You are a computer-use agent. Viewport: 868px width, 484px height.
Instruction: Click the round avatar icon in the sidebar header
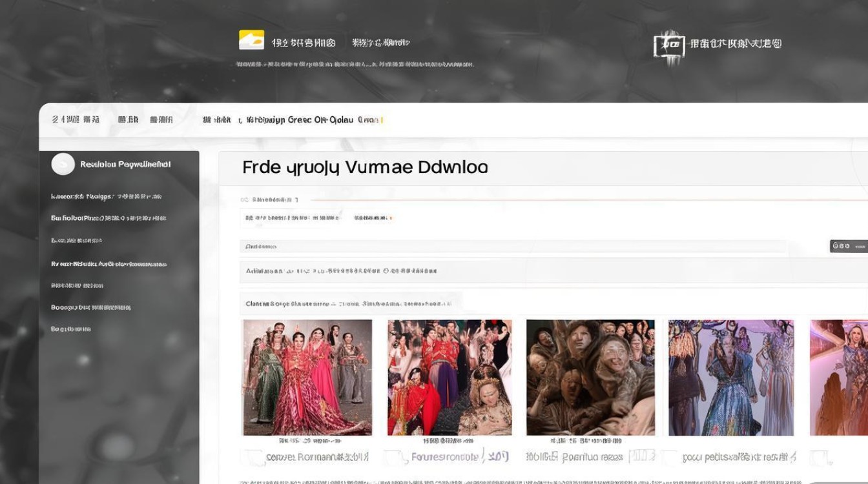pyautogui.click(x=63, y=165)
